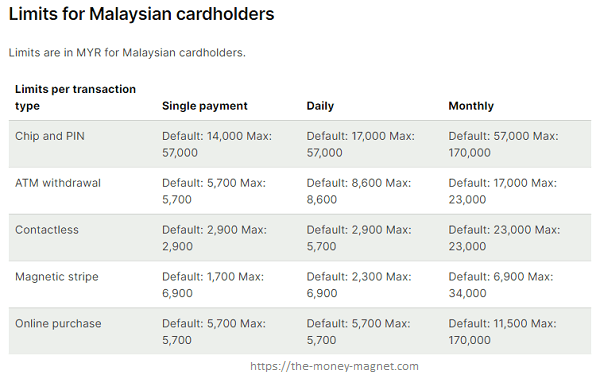
Task: Click Contactless monthly limit cell
Action: tap(504, 238)
